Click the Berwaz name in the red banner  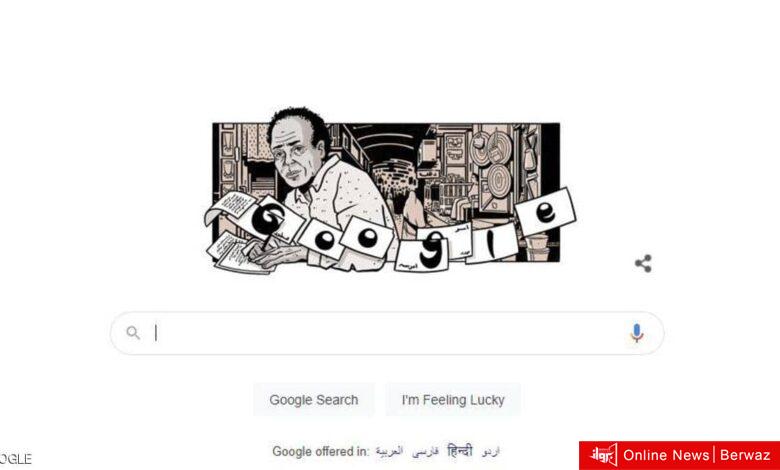pos(745,455)
